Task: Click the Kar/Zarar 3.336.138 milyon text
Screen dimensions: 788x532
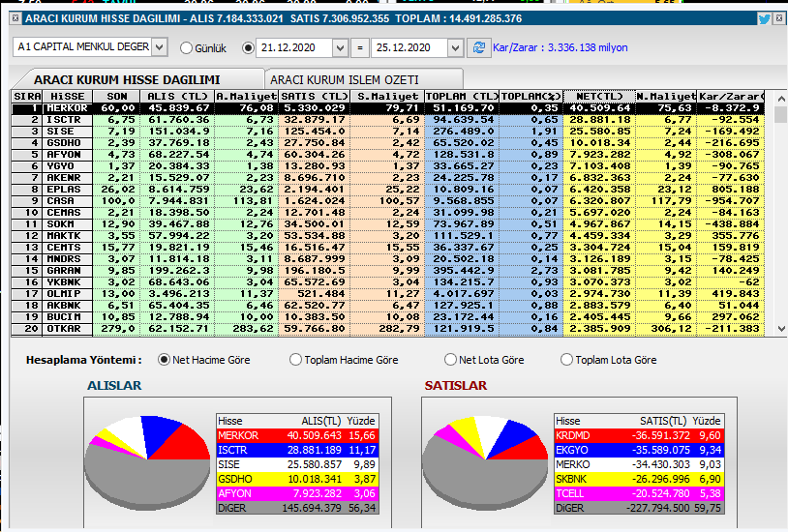Action: (561, 47)
